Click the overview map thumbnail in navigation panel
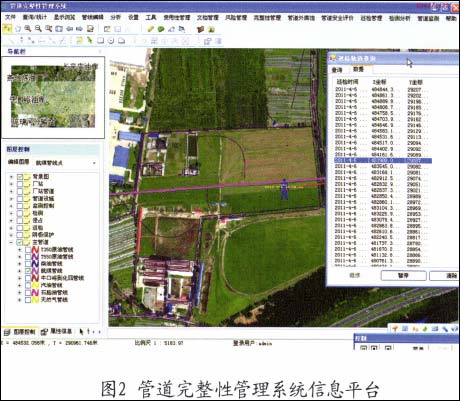This screenshot has width=460, height=401. (53, 97)
